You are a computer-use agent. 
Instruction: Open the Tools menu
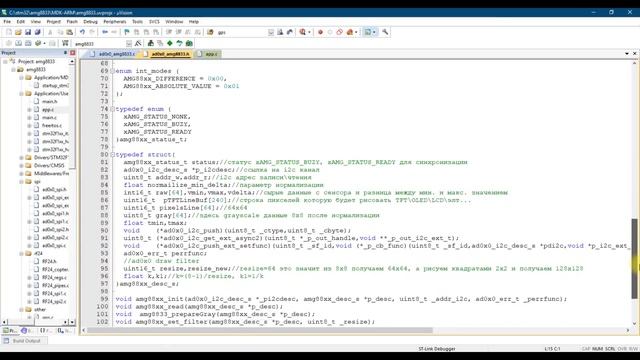point(138,22)
